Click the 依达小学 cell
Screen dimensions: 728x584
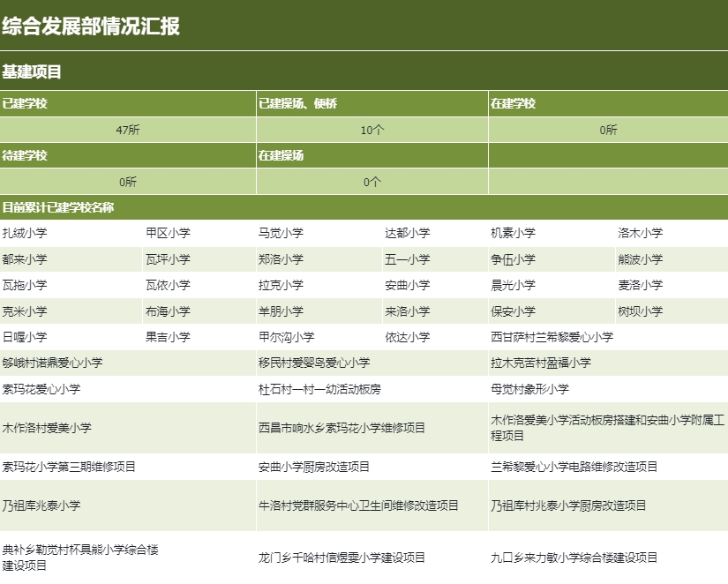pos(435,337)
